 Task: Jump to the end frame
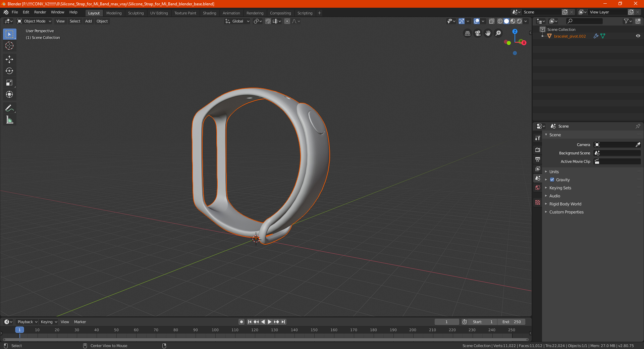tap(283, 322)
